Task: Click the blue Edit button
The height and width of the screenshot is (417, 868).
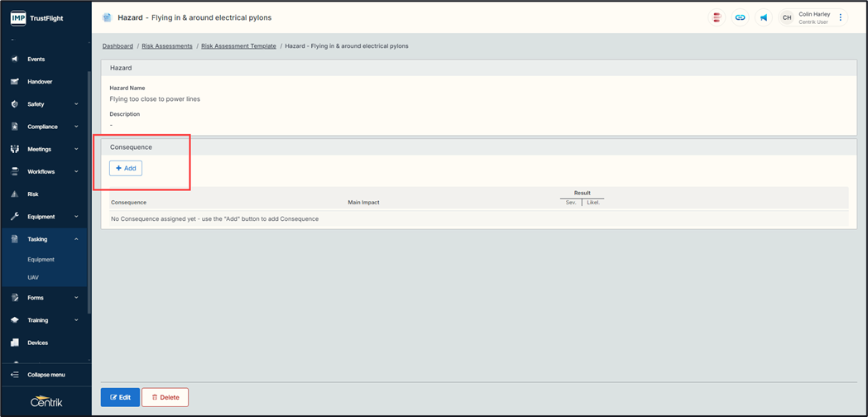Action: pos(120,397)
